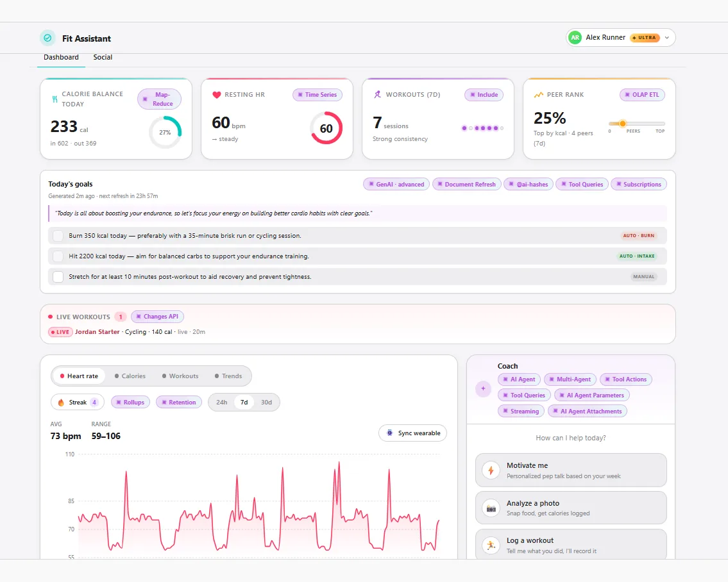This screenshot has height=582, width=728.
Task: Switch to the Dashboard tab
Action: click(x=62, y=57)
